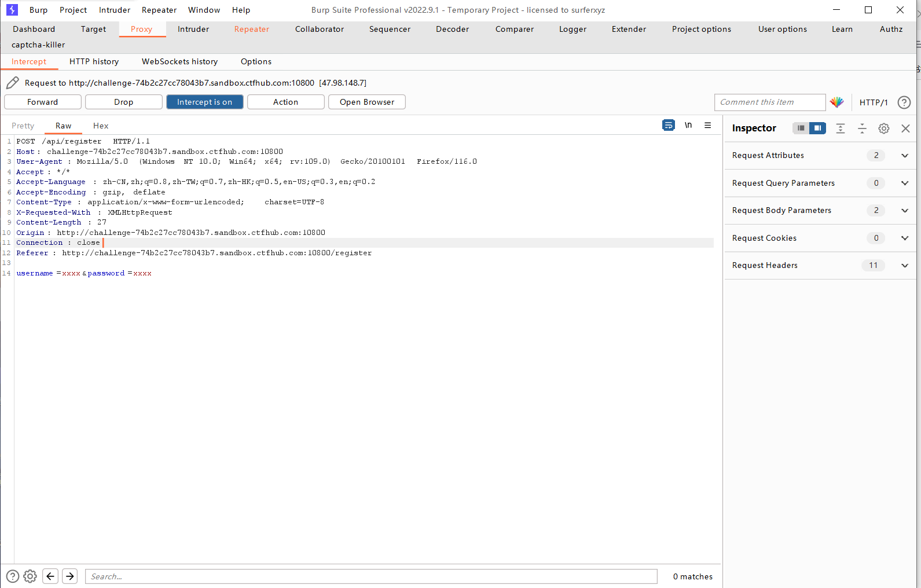Open the Help menu
921x588 pixels.
coord(241,10)
